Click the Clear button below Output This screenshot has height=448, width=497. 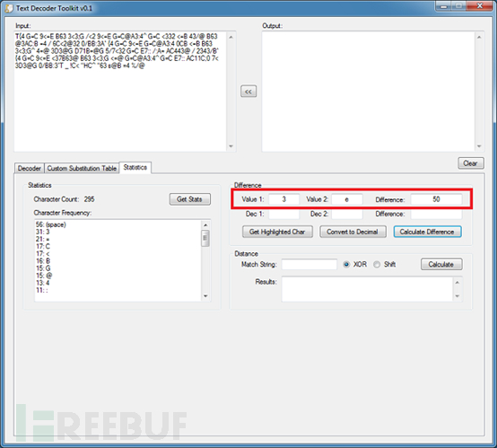471,163
